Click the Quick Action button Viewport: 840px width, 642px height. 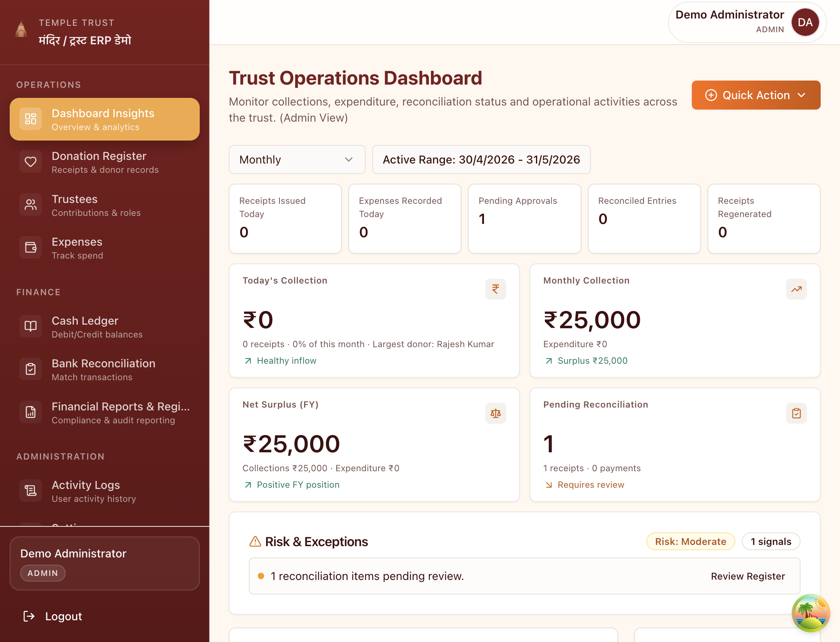tap(756, 95)
